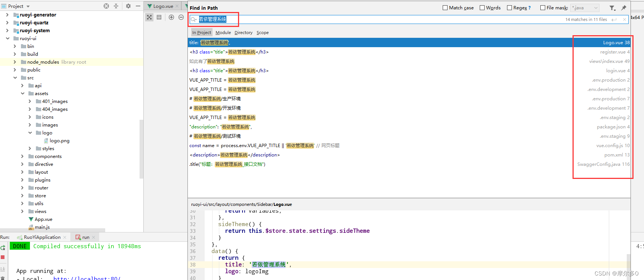Viewport: 644px width, 280px height.
Task: Zoom in with the plus circle icon
Action: tap(171, 17)
